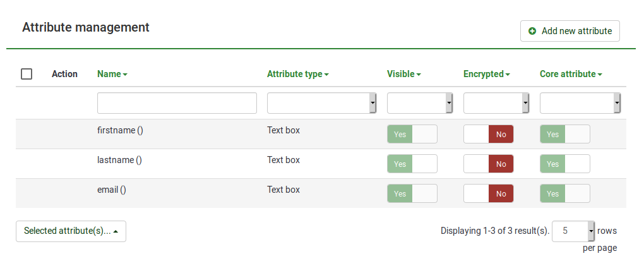The image size is (644, 280).
Task: Toggle Encrypted switch for firstname
Action: pos(488,134)
